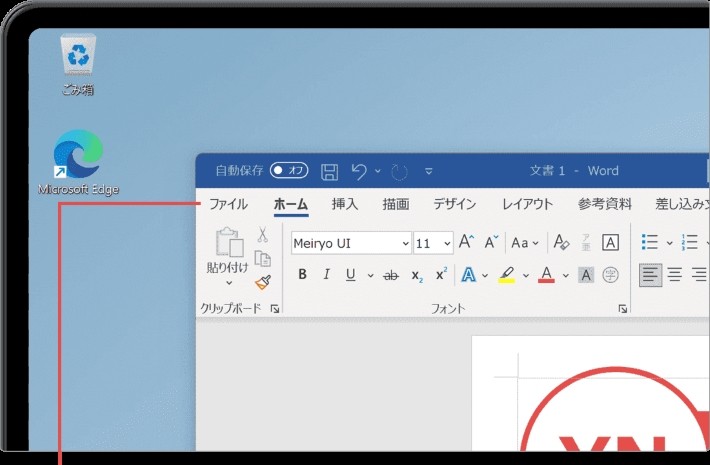Toggle Underline formatting
This screenshot has width=710, height=465.
tap(350, 275)
